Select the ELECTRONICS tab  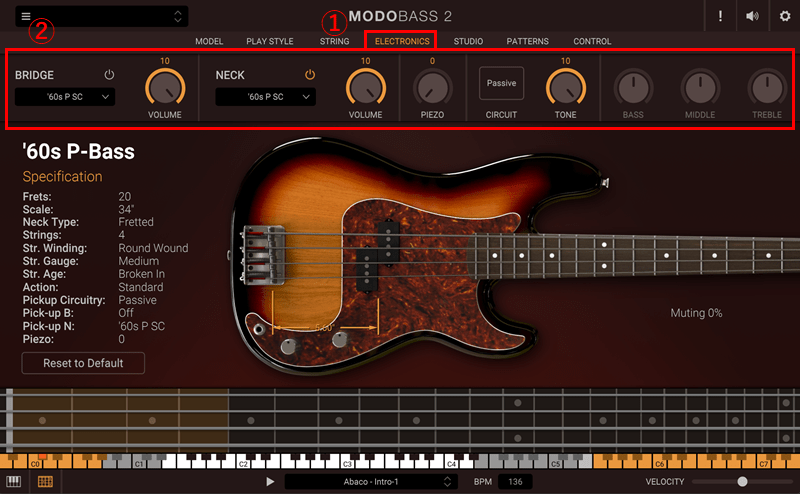point(402,41)
